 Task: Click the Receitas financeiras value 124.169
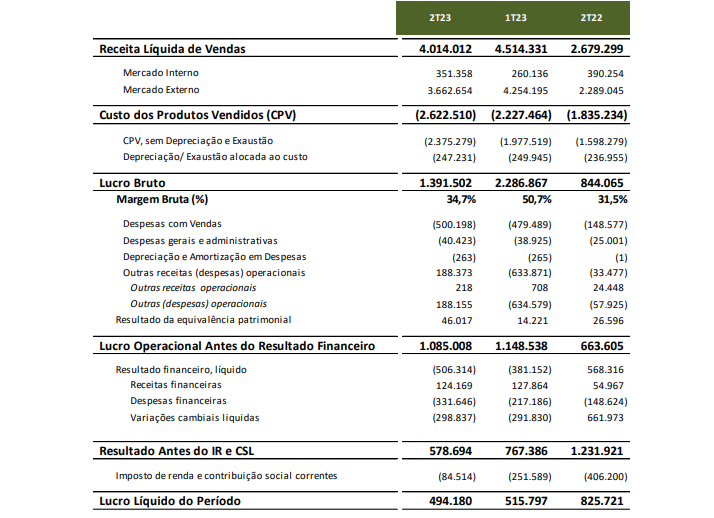pyautogui.click(x=450, y=385)
